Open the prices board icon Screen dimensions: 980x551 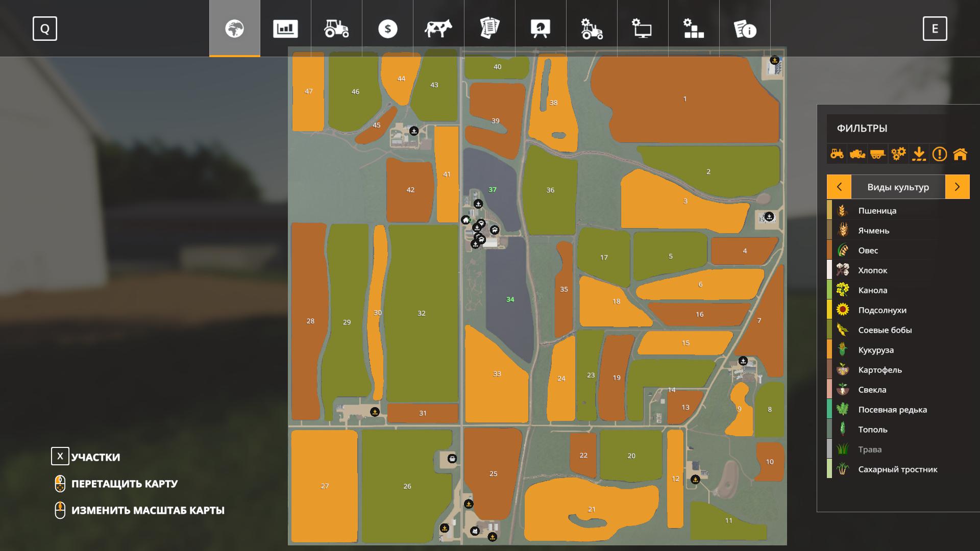pyautogui.click(x=540, y=29)
